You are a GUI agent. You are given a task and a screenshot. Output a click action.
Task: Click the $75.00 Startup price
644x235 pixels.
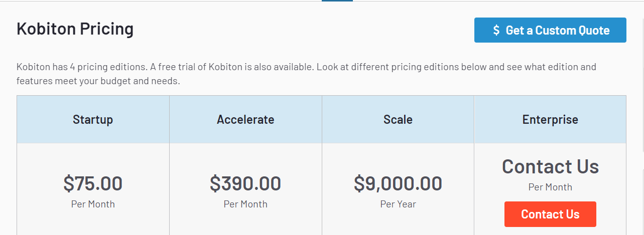[93, 183]
